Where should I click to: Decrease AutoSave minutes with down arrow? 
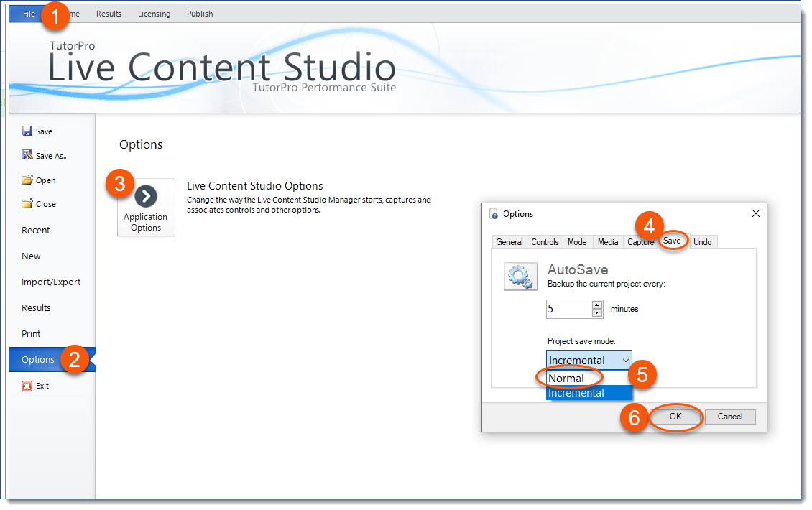[x=597, y=312]
